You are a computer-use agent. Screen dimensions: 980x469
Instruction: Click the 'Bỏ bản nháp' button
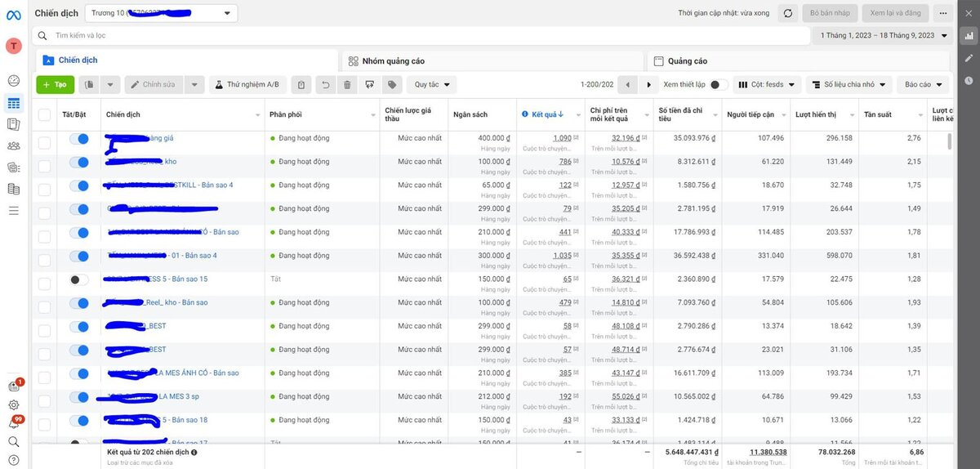tap(830, 13)
